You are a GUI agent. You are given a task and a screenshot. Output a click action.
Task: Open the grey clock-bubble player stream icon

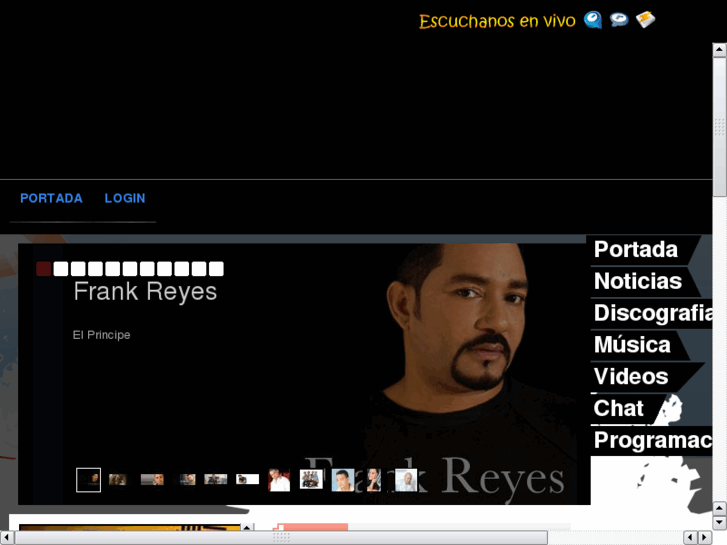619,19
